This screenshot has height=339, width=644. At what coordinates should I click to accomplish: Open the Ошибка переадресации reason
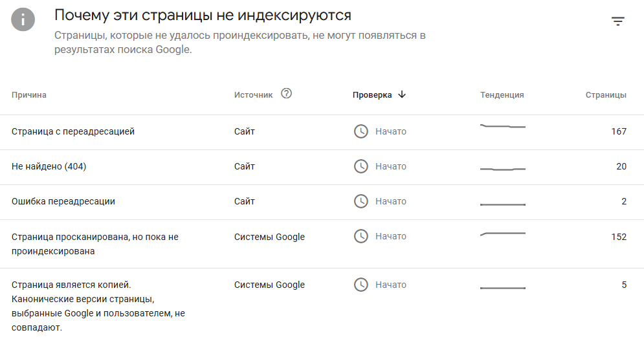[x=63, y=201]
